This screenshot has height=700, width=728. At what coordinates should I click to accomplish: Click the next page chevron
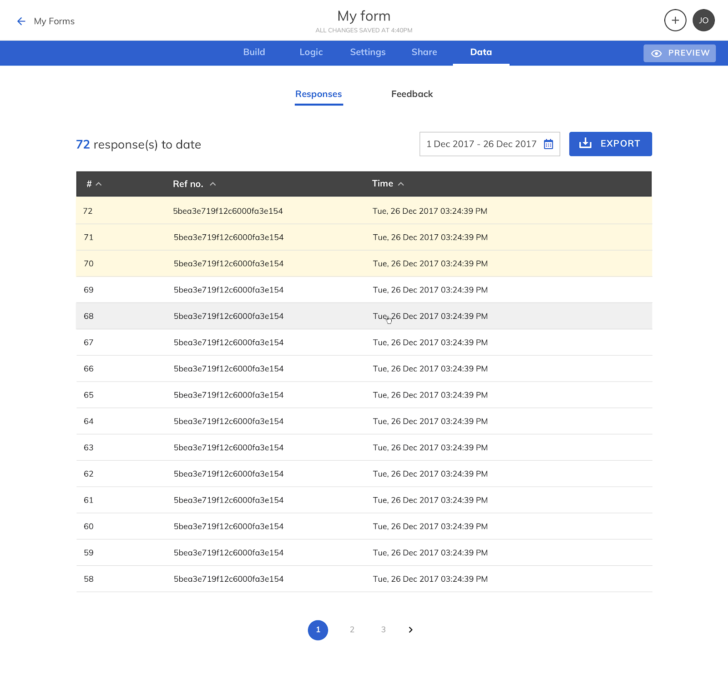pyautogui.click(x=410, y=630)
